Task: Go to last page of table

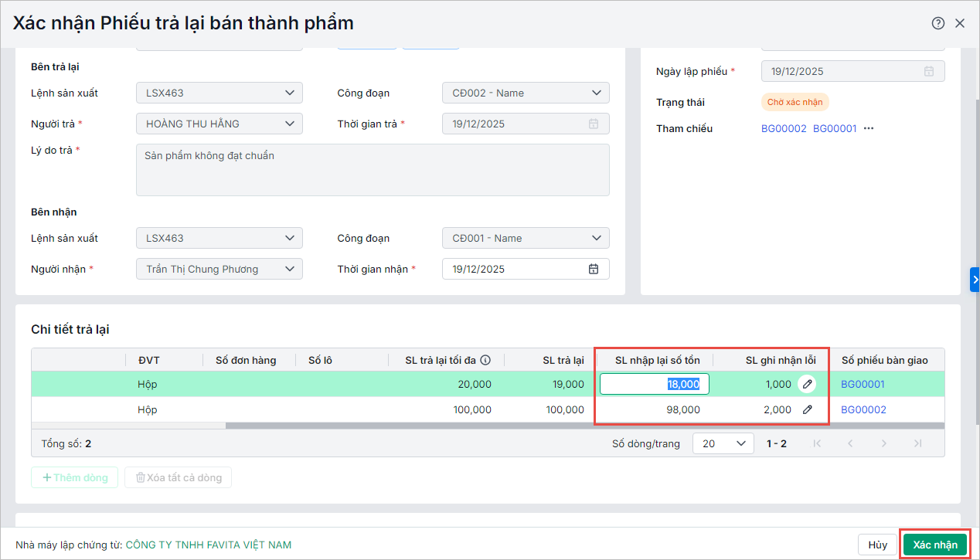Action: [x=917, y=443]
